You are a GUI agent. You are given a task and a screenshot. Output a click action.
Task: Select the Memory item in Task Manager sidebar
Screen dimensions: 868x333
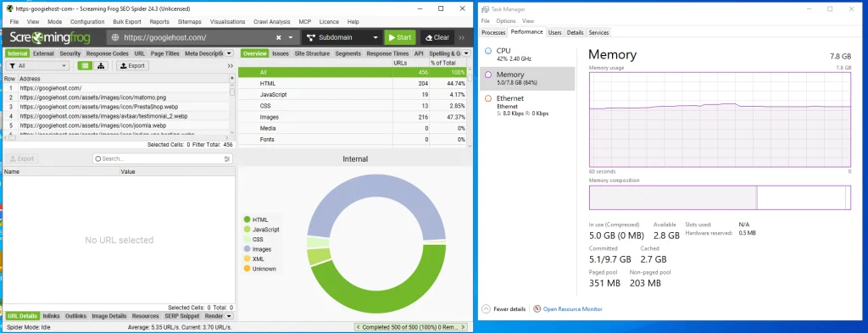527,78
